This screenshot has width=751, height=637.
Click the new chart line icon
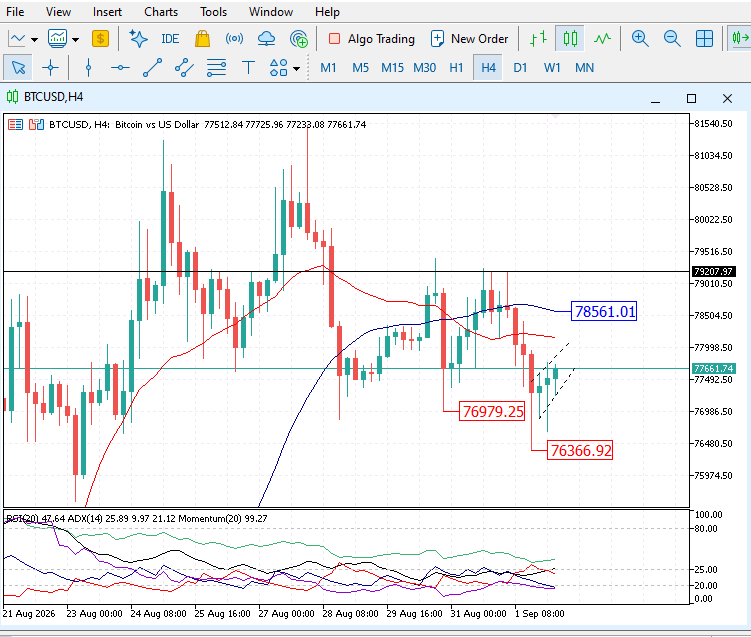[17, 39]
